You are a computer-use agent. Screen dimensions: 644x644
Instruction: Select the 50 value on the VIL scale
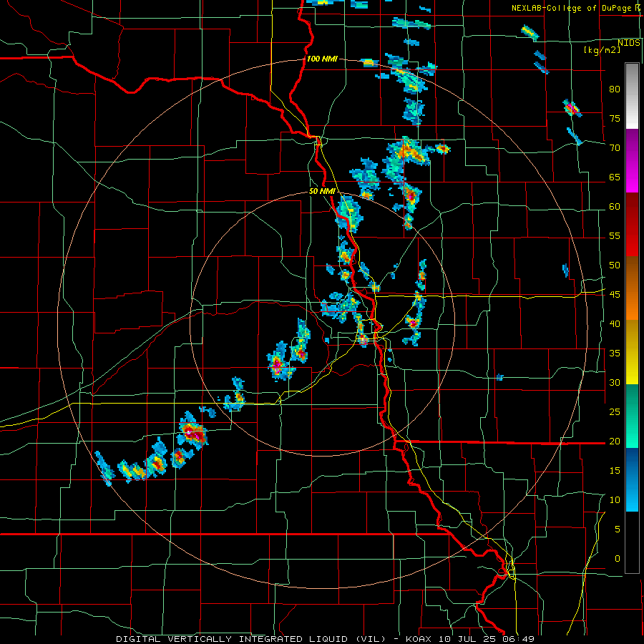[x=615, y=265]
